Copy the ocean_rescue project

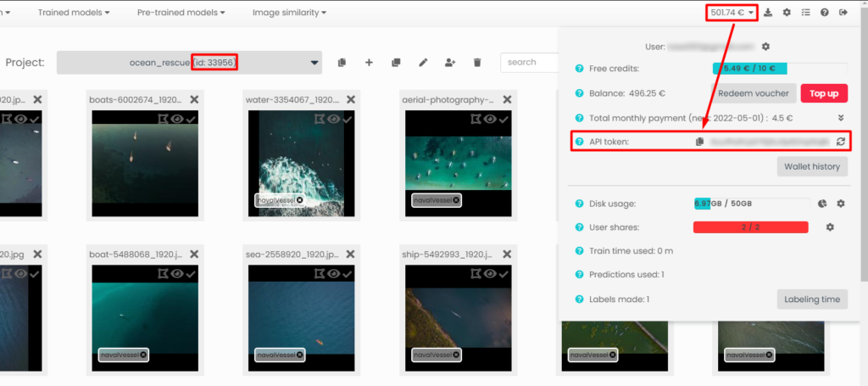[342, 63]
